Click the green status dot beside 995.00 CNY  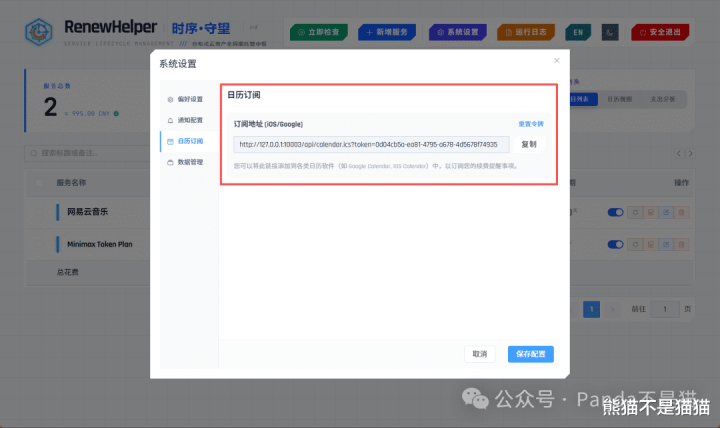[x=116, y=113]
